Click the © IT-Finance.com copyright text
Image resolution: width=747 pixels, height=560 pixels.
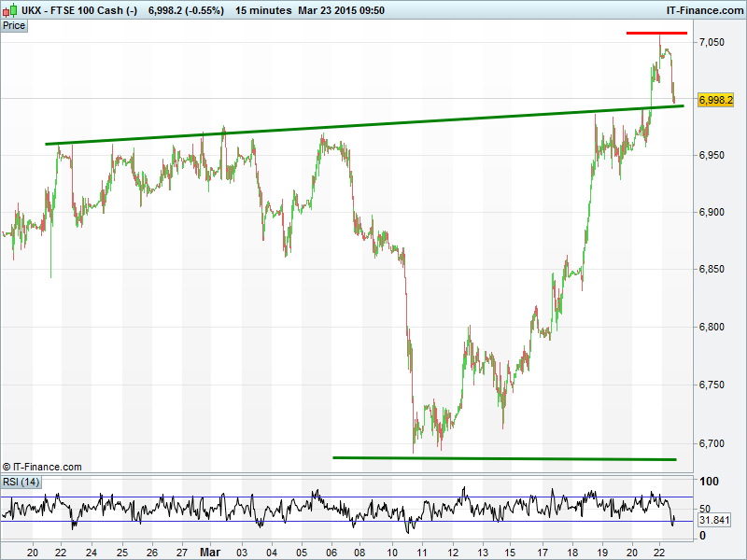click(42, 468)
